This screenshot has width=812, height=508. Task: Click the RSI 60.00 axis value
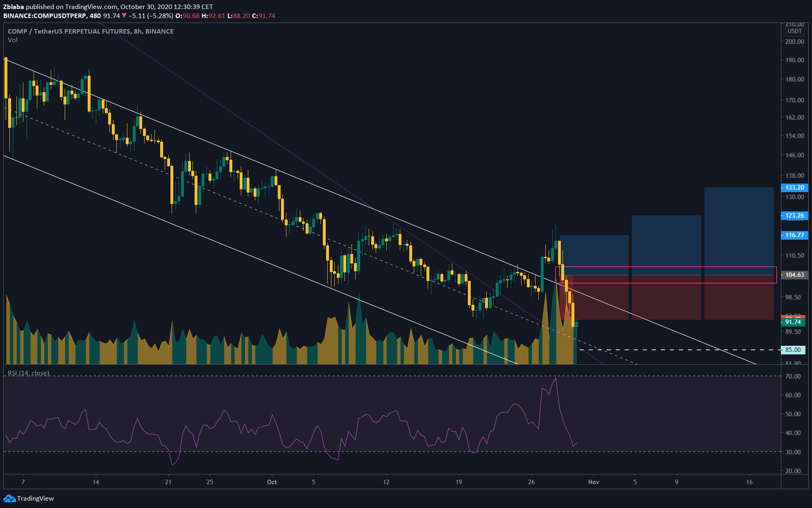coord(793,395)
